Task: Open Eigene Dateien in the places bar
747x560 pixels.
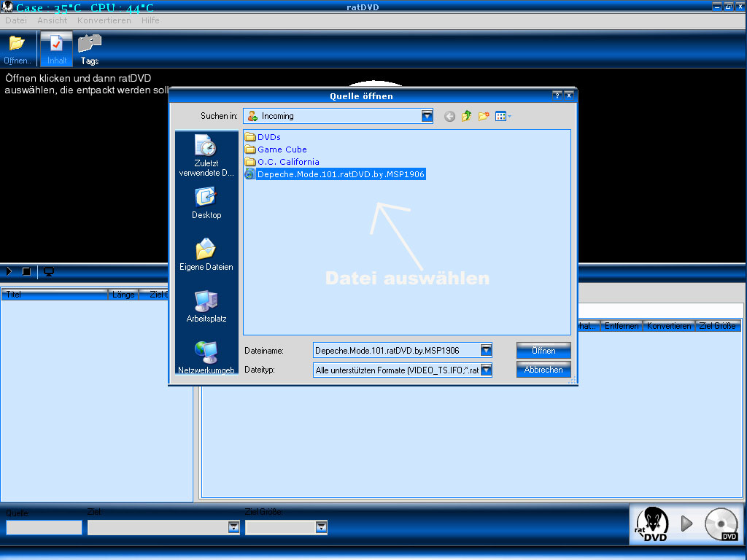Action: (206, 254)
